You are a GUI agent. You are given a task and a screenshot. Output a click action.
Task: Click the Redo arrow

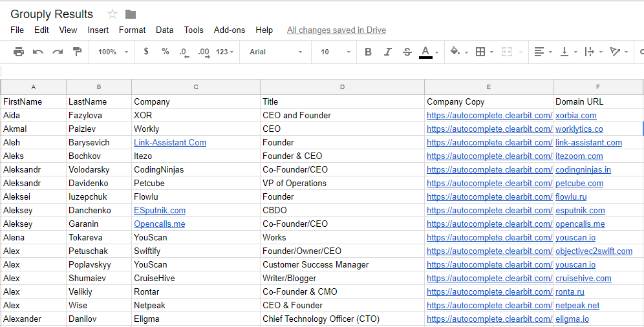point(58,52)
